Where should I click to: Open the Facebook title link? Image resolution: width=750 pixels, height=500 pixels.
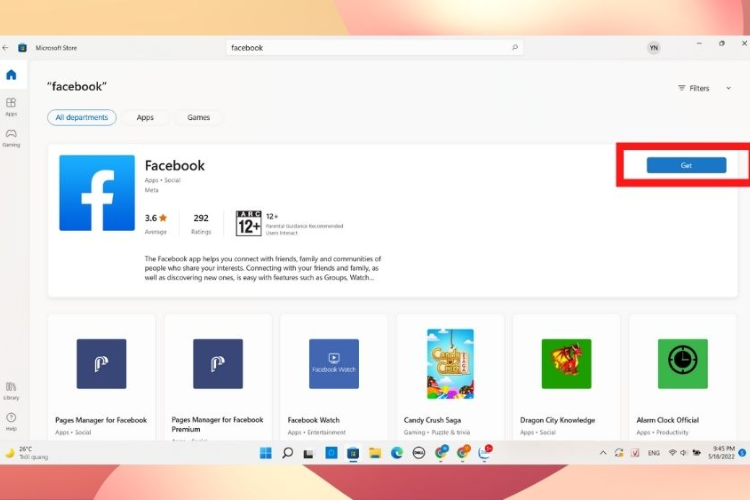pyautogui.click(x=175, y=166)
